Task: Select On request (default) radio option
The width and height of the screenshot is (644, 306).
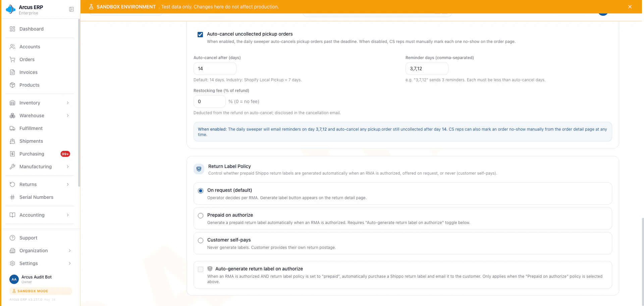Action: click(201, 191)
